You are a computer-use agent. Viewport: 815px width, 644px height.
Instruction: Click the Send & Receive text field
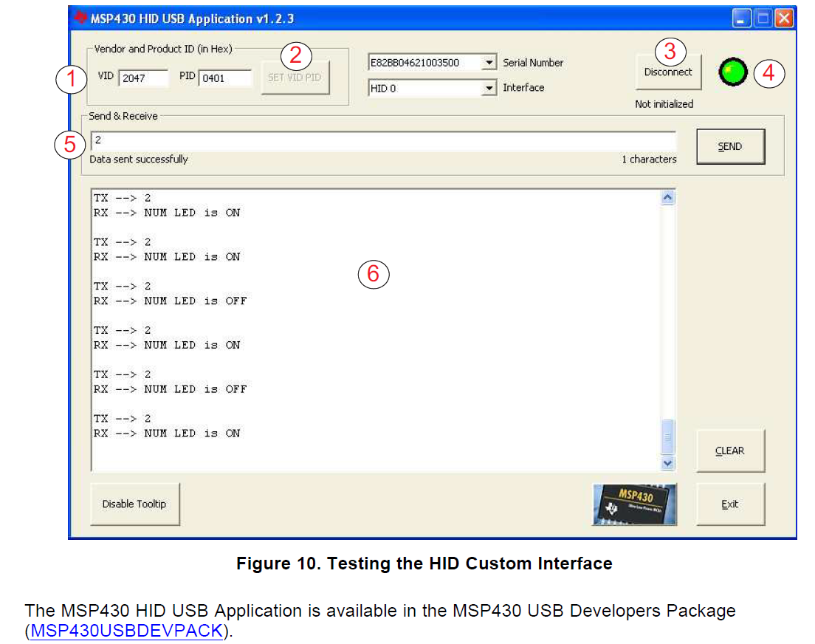[x=383, y=140]
